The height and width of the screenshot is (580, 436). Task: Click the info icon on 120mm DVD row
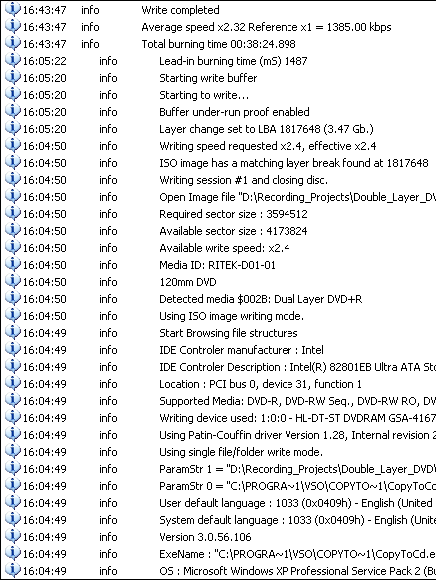click(x=13, y=281)
